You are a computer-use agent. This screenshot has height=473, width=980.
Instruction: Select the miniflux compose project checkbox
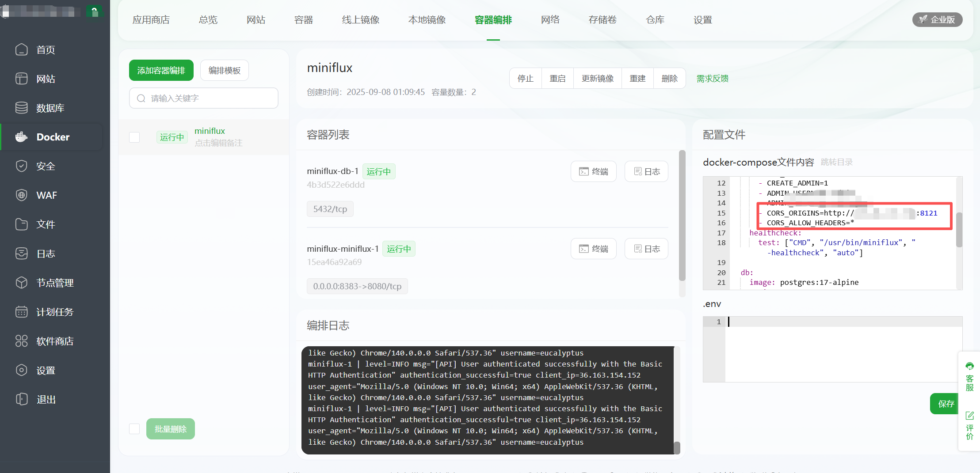134,137
